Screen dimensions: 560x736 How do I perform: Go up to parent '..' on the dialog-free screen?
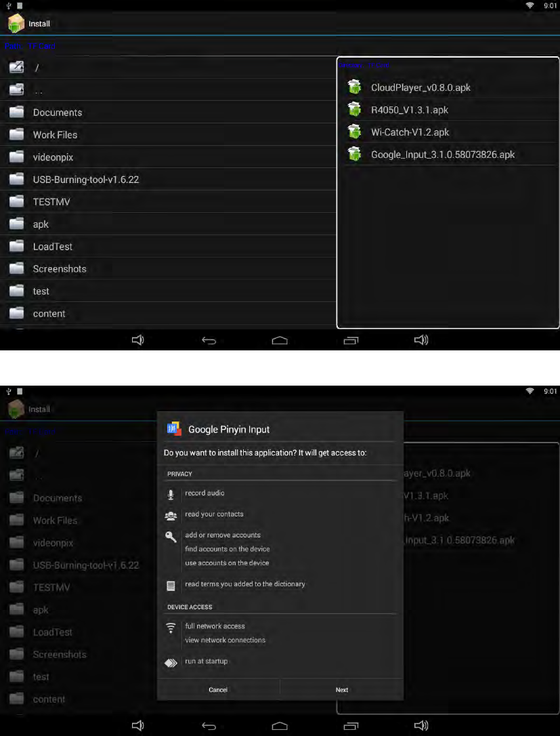click(x=168, y=89)
